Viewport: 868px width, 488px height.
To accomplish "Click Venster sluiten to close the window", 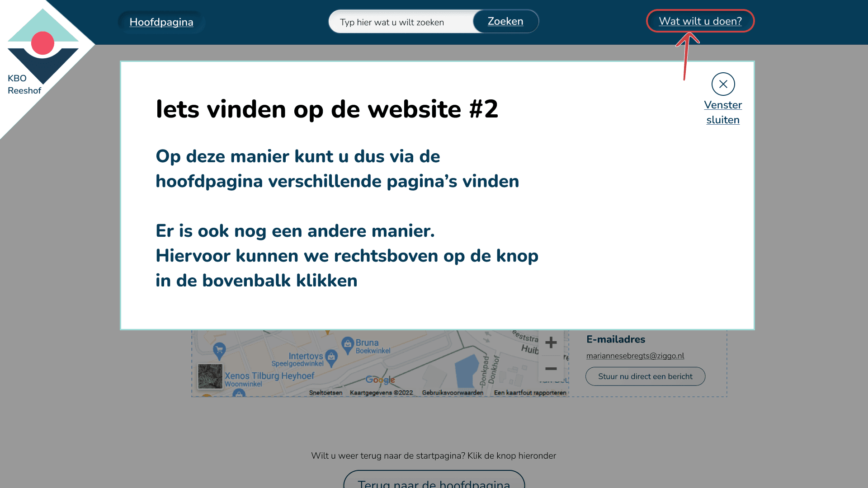I will 723,112.
